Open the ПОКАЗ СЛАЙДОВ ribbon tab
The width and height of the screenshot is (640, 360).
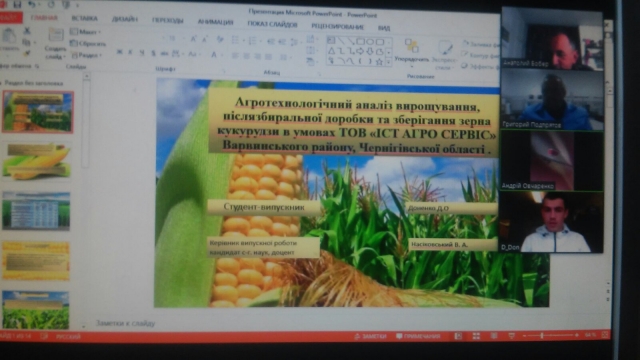pyautogui.click(x=272, y=24)
